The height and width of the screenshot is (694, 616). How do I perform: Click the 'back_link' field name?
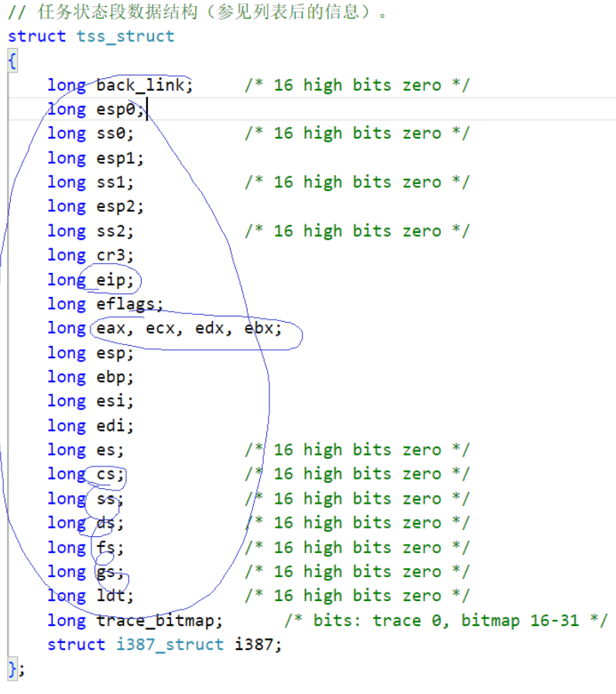(x=140, y=84)
